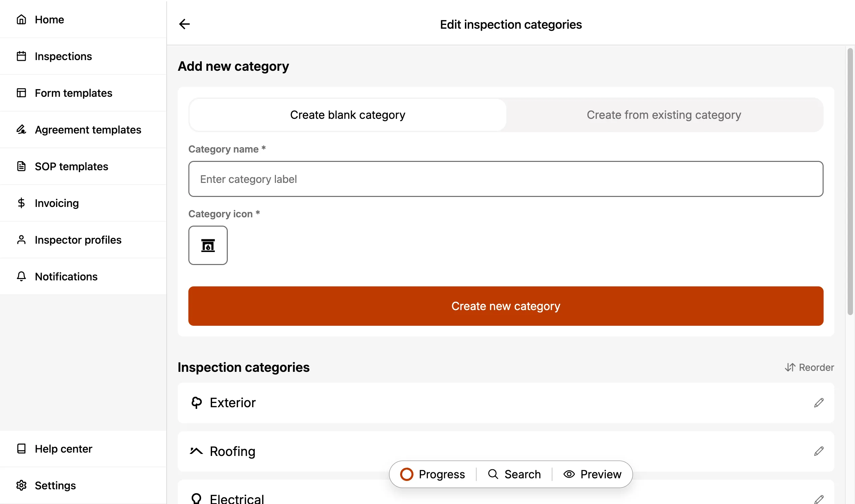Select the Electrical category row
This screenshot has width=855, height=504.
506,492
